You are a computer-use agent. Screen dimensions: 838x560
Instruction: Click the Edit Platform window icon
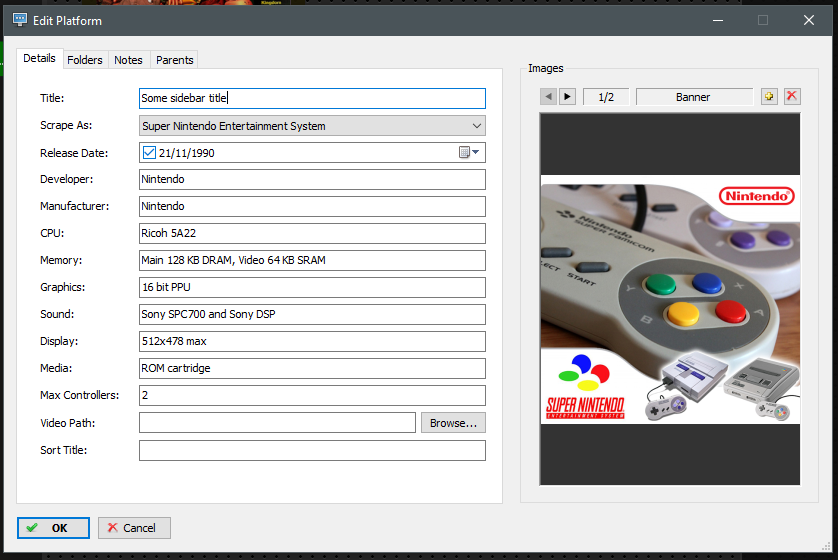pos(20,20)
